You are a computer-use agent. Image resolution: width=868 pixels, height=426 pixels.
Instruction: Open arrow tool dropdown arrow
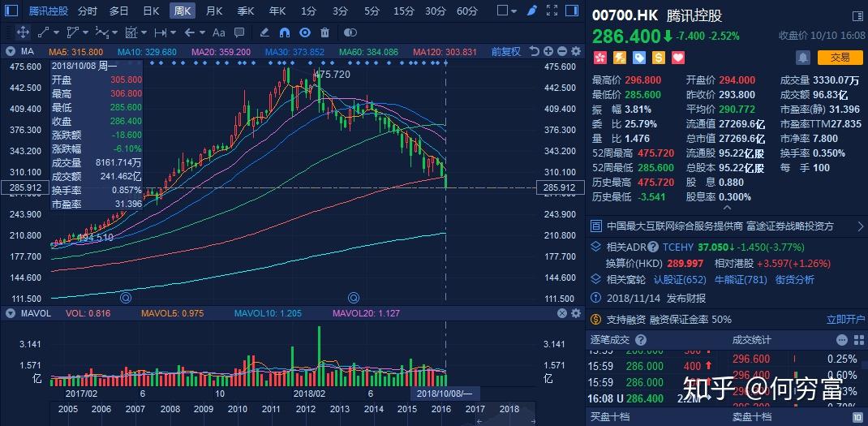202,33
